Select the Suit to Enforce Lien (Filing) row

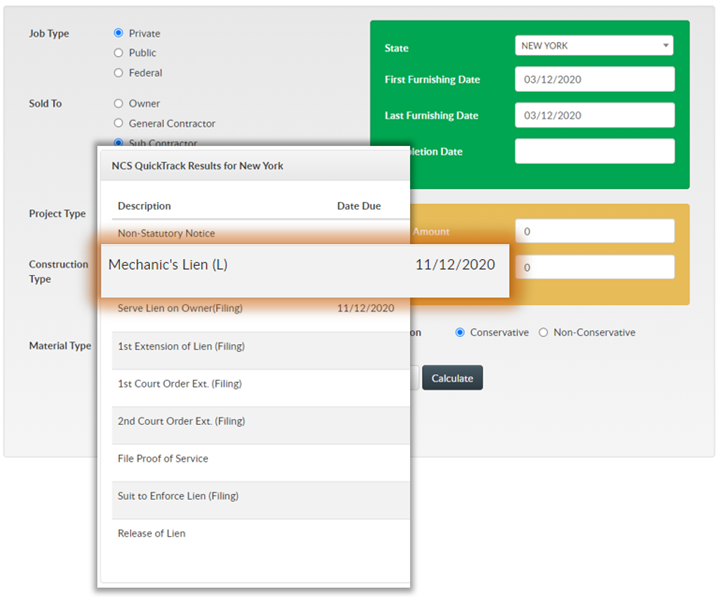[254, 496]
